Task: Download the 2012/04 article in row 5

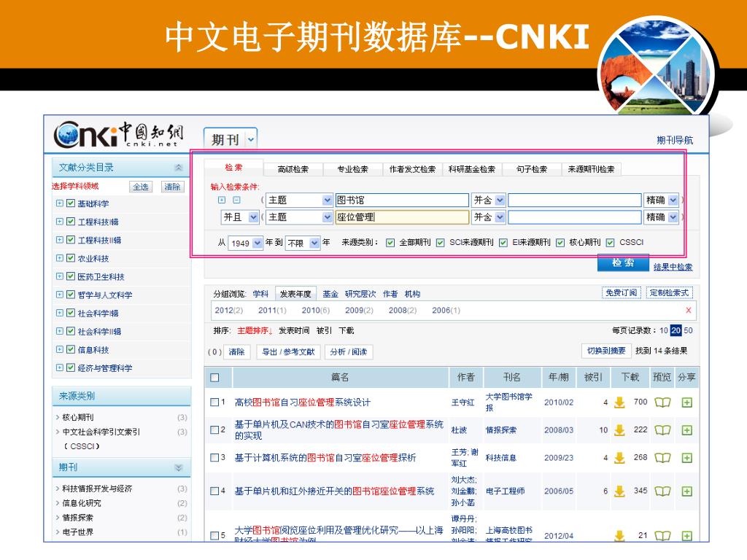Action: (619, 536)
